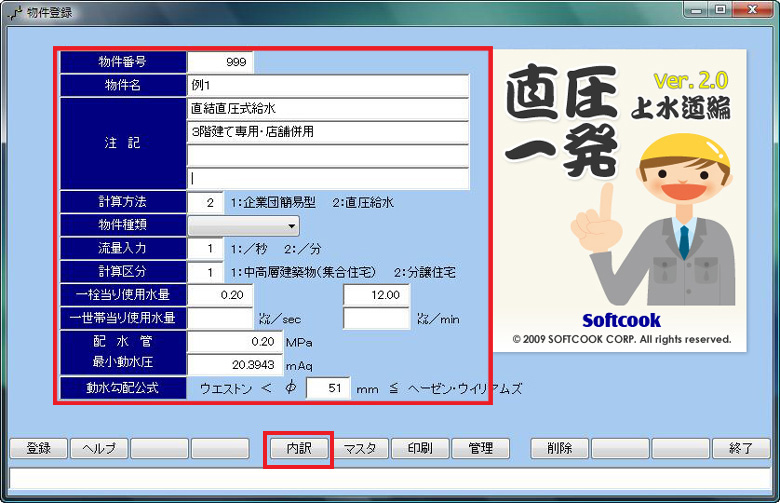The width and height of the screenshot is (780, 503).
Task: Exit using the 終了 button
Action: pos(741,448)
